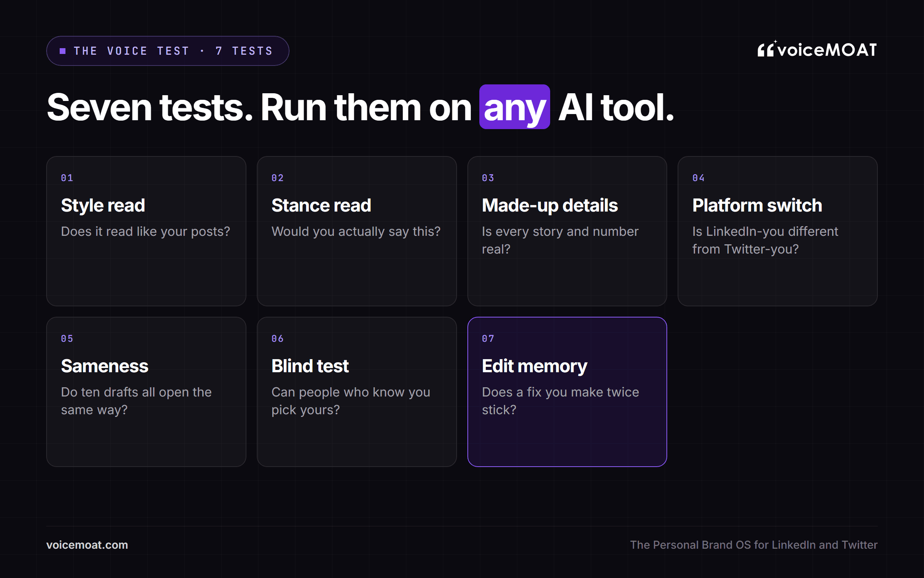Click the card number '01'
The width and height of the screenshot is (924, 578).
point(67,178)
